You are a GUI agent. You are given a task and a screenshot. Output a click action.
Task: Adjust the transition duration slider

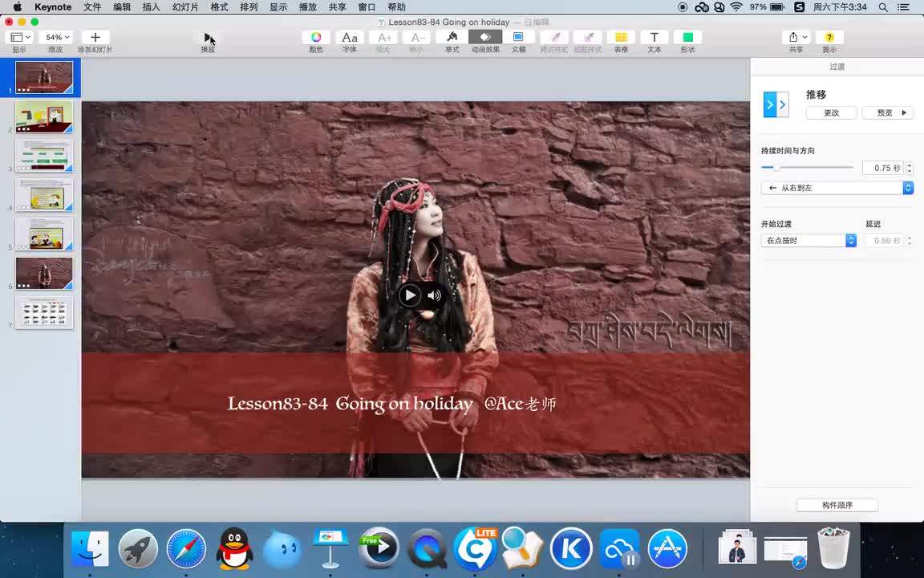776,168
